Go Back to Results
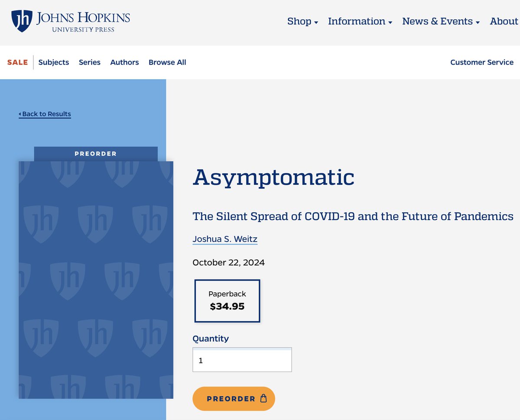 (x=45, y=114)
